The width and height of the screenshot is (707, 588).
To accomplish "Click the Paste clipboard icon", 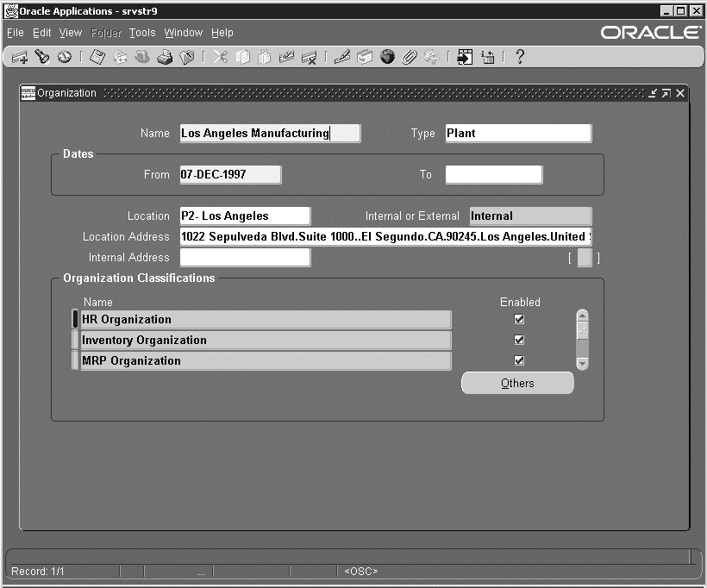I will click(265, 57).
